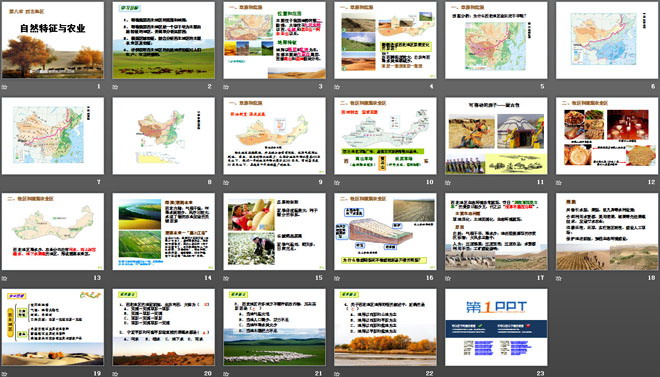This screenshot has width=660, height=377.
Task: Click the animation star under slide 2
Action: (115, 87)
